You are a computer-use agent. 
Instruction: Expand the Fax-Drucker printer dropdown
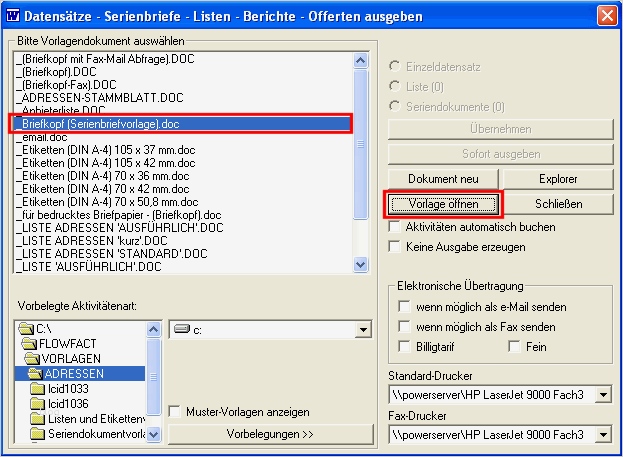tap(603, 435)
